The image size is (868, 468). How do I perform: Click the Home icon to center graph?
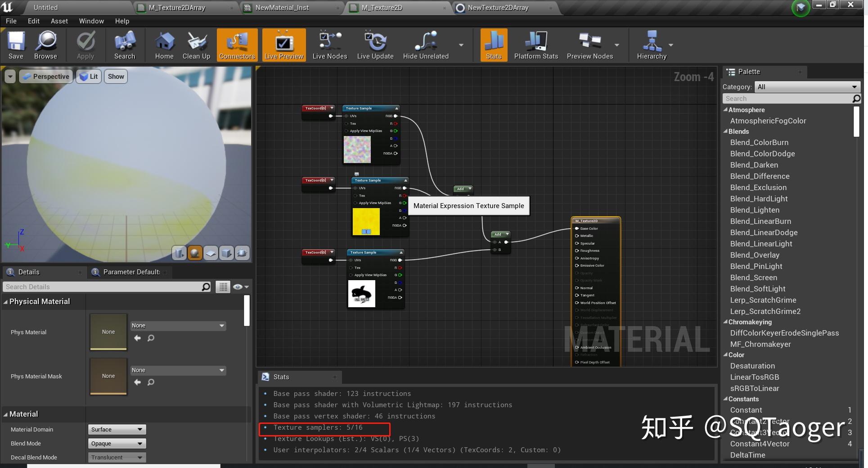(164, 45)
